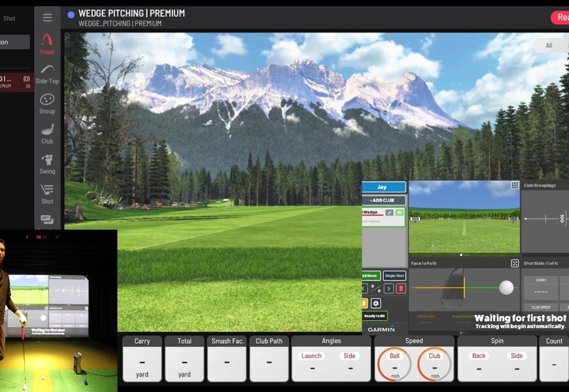Open the Group view
Image resolution: width=569 pixels, height=392 pixels.
[x=47, y=104]
